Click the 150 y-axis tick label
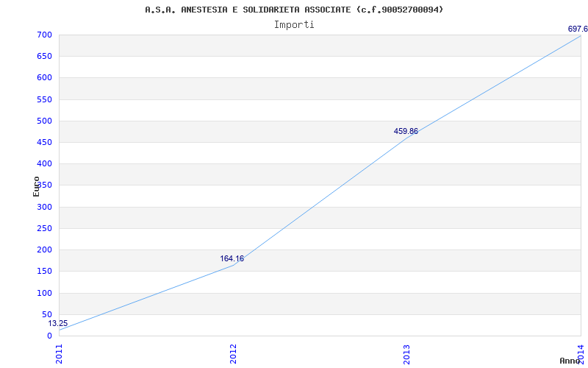588x368 pixels. tap(45, 271)
